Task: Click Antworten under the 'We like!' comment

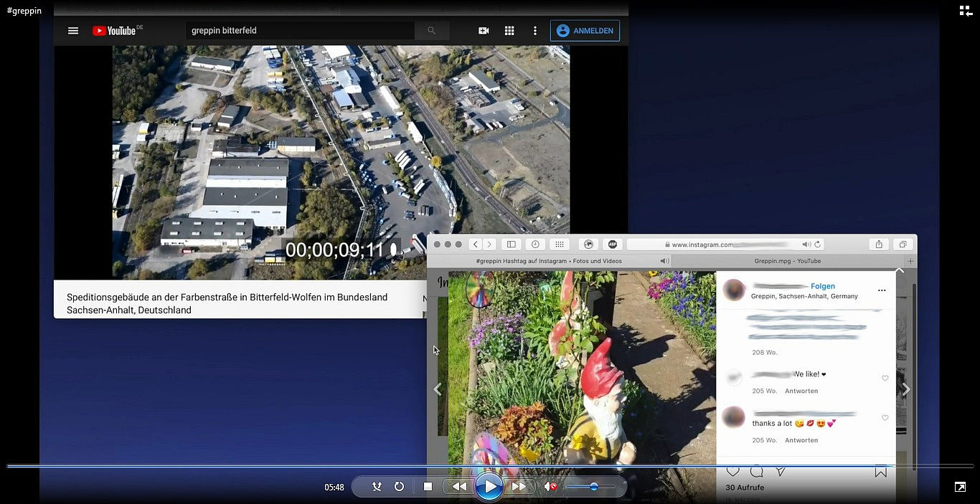Action: click(x=801, y=391)
